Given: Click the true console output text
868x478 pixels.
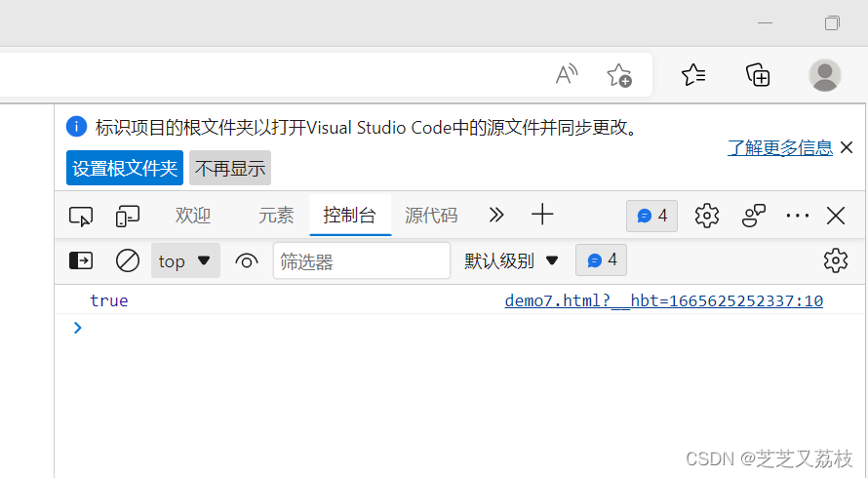Looking at the screenshot, I should click(x=109, y=300).
